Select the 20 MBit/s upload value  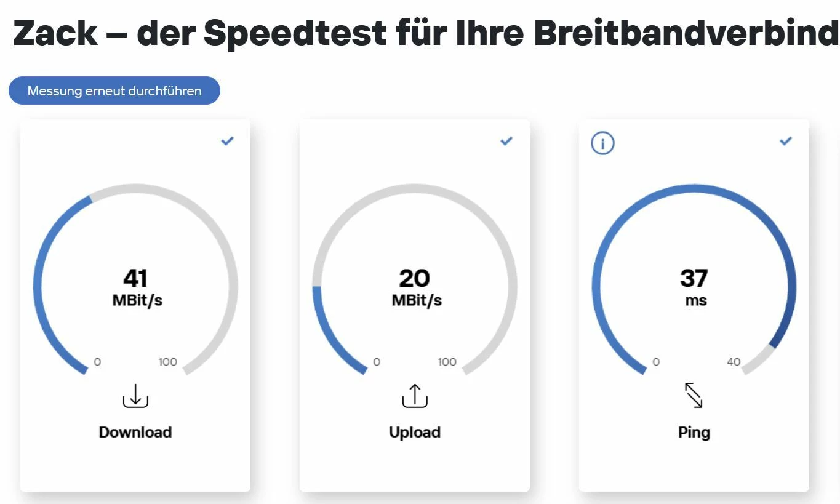(416, 287)
